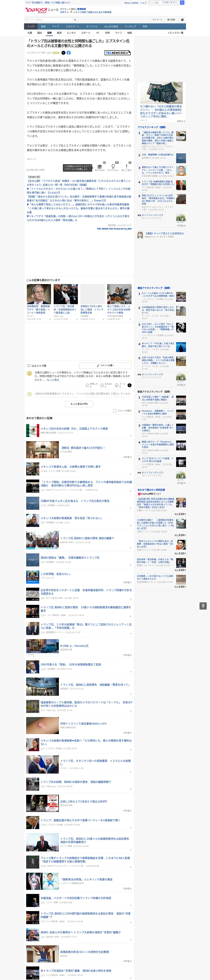Select the 経済 category
The height and width of the screenshot is (980, 210).
tap(59, 33)
